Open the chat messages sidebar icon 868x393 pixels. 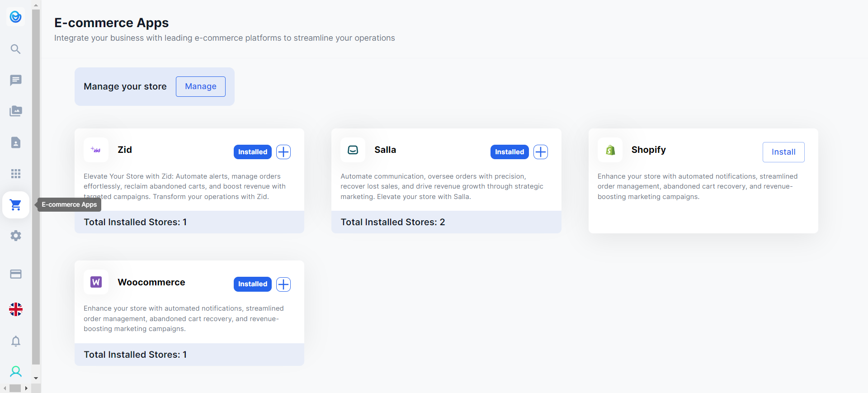pyautogui.click(x=16, y=80)
